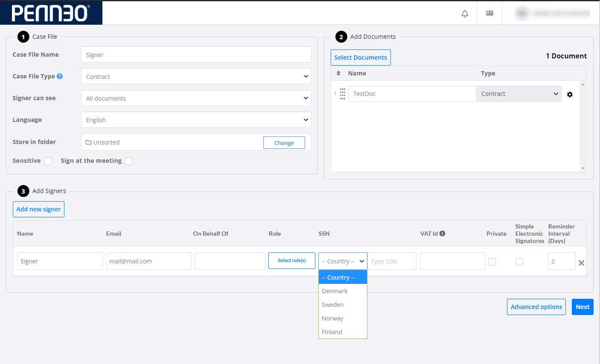
Task: Open Advanced options
Action: 536,307
